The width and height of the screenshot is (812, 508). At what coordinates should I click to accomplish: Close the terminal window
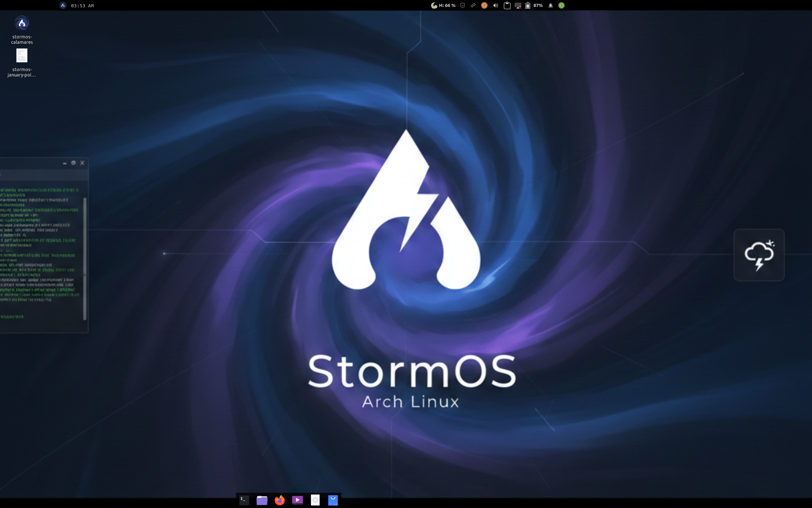click(x=82, y=163)
